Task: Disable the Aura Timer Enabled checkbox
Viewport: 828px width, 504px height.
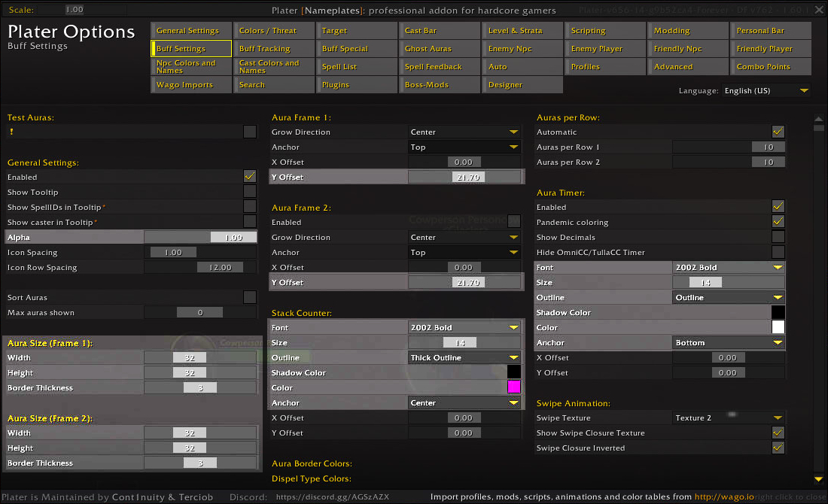Action: point(778,206)
